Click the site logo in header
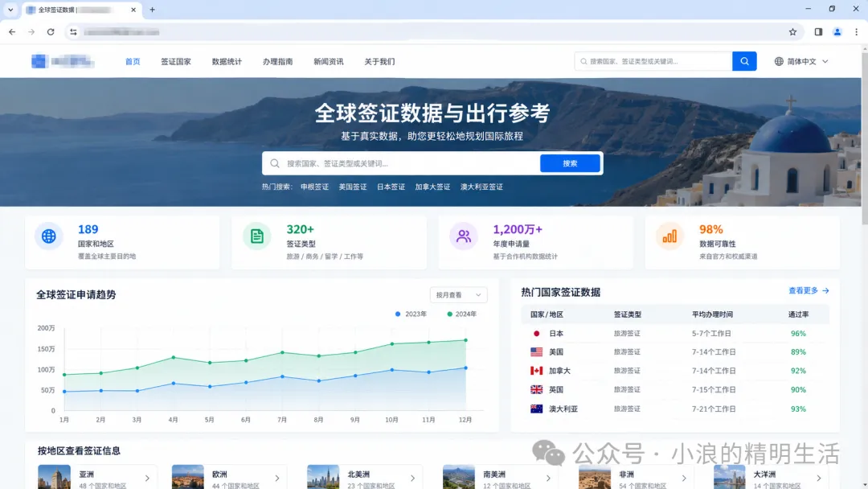The image size is (868, 489). [x=63, y=61]
